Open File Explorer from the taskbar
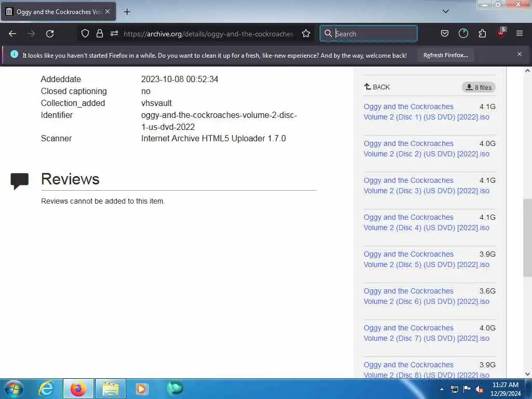This screenshot has width=532, height=399. coord(111,389)
